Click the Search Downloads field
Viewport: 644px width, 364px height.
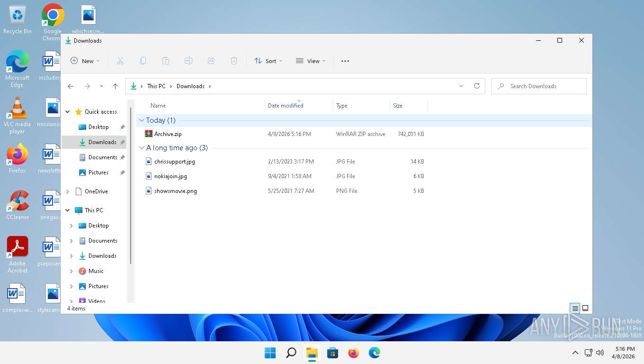click(539, 86)
